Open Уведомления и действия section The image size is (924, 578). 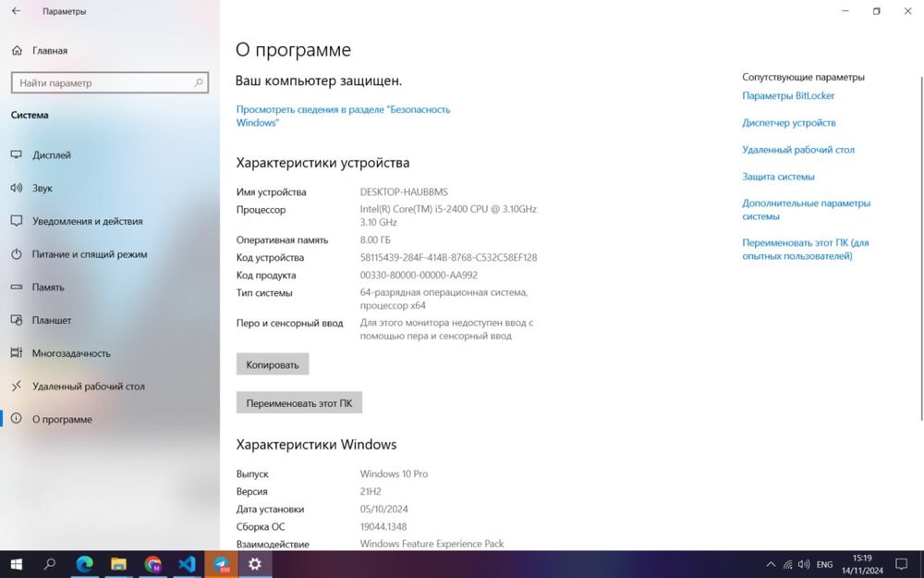tap(110, 221)
